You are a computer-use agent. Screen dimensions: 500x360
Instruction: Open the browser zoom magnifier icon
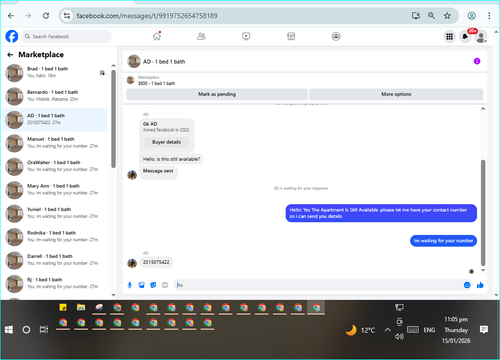tap(431, 16)
